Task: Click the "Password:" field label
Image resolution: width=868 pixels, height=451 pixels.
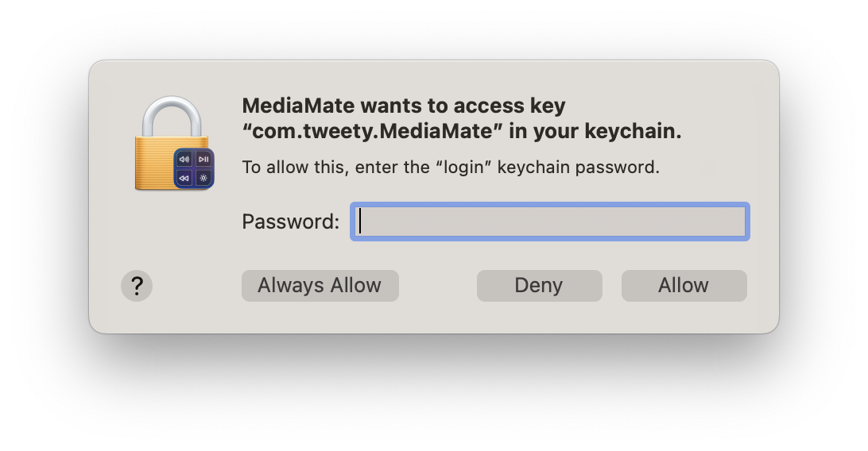Action: 291,222
